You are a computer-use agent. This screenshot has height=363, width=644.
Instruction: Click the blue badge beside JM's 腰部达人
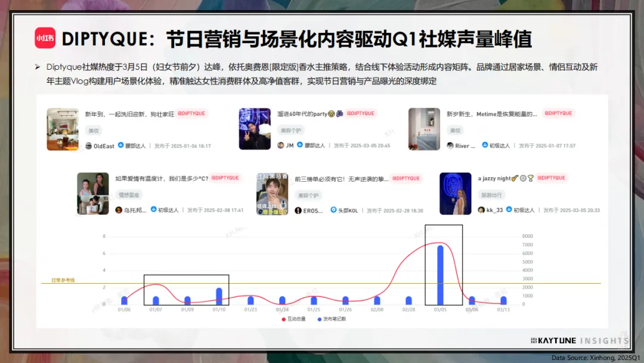[300, 144]
